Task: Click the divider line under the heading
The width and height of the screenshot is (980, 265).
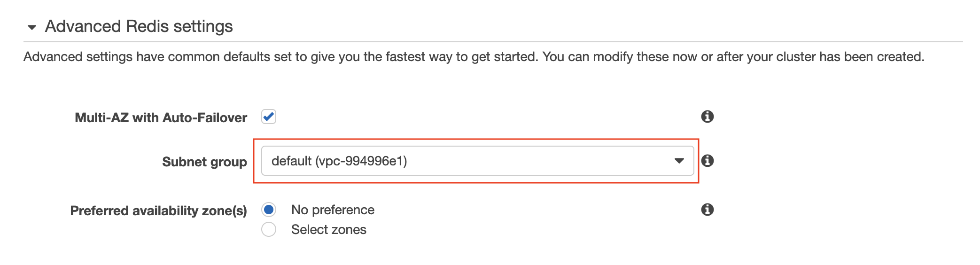Action: pyautogui.click(x=493, y=42)
